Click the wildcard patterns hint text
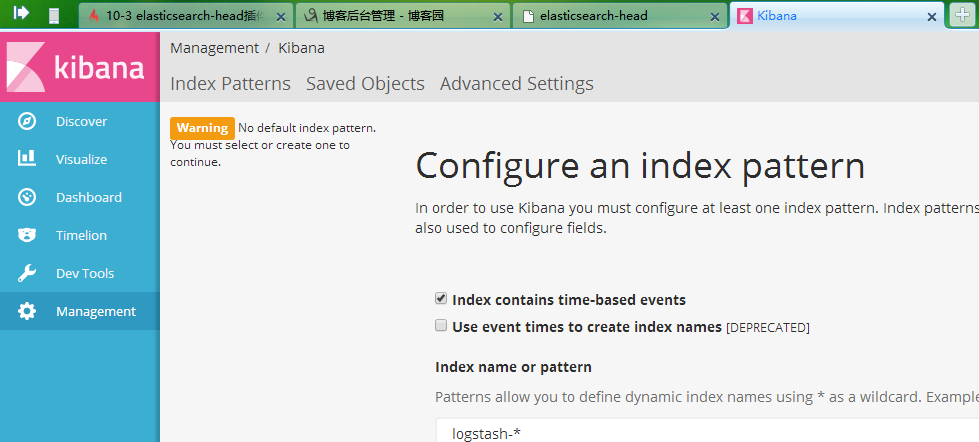The width and height of the screenshot is (979, 442). click(707, 397)
